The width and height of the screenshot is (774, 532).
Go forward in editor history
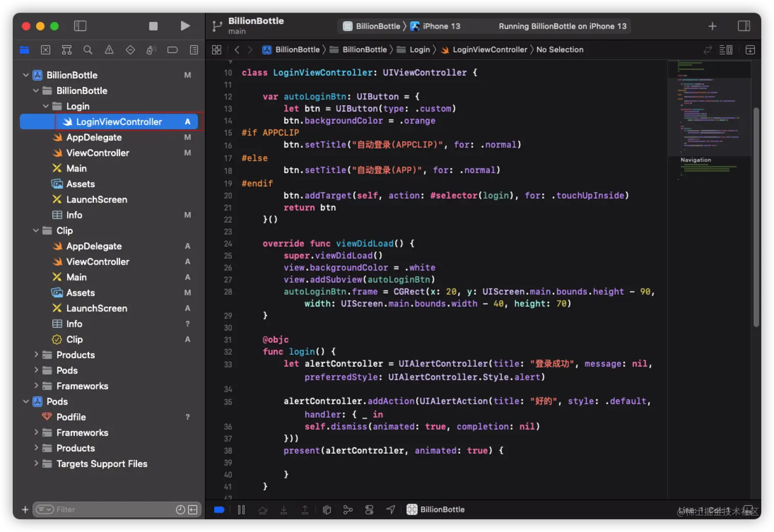[250, 50]
